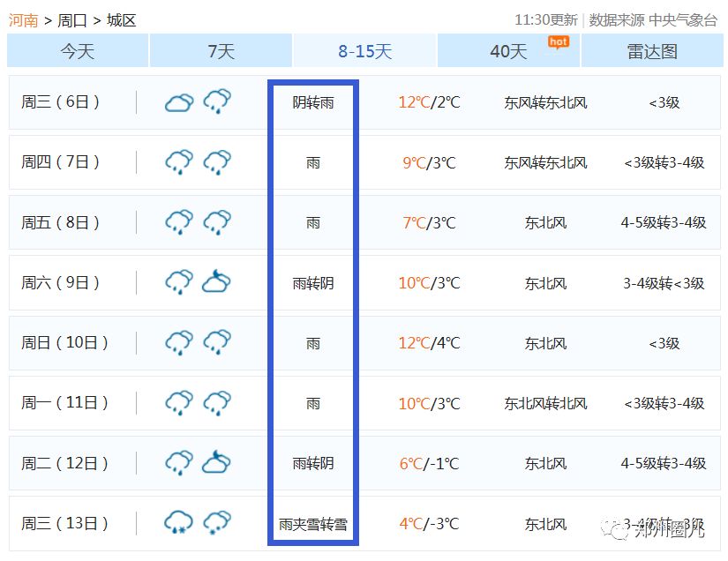The image size is (728, 561).
Task: Click the cloudy moon icon for 周二 12日
Action: pyautogui.click(x=217, y=462)
